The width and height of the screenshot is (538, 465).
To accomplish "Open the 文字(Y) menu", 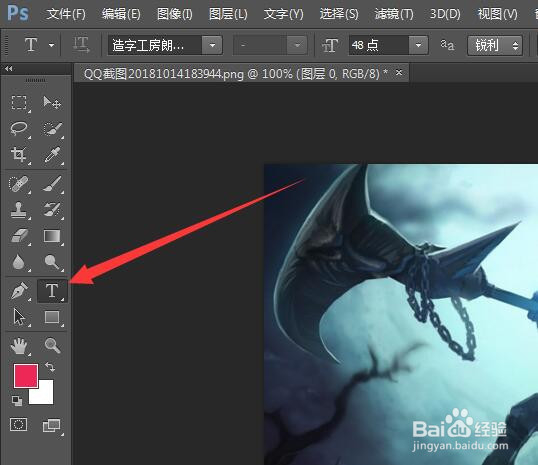I will click(283, 14).
